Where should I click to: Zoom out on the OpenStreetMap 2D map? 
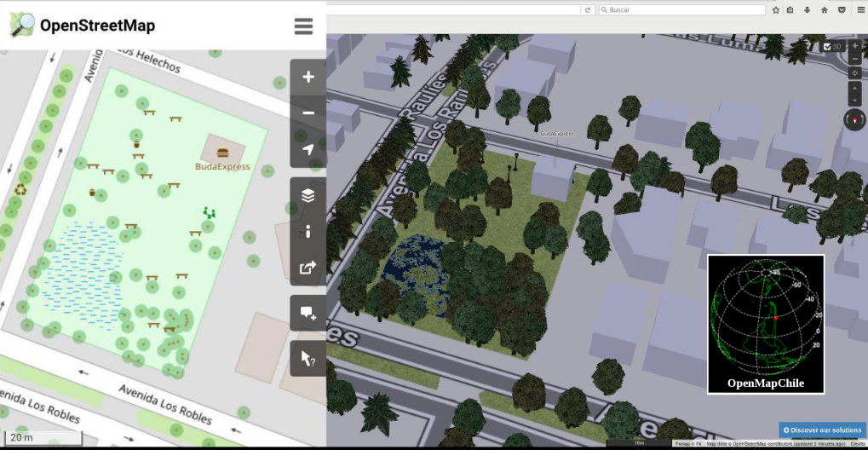[308, 112]
